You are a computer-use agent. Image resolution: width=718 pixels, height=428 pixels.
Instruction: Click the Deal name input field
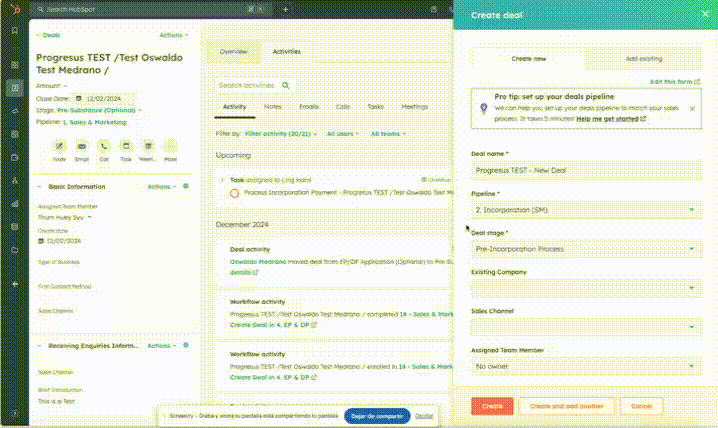click(585, 171)
